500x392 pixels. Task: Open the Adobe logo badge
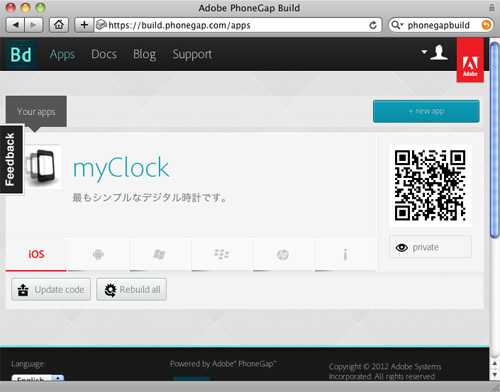470,60
